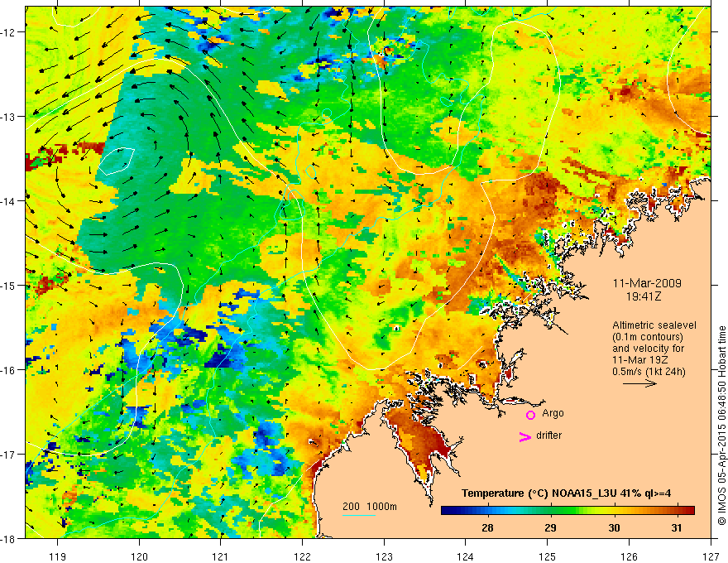The width and height of the screenshot is (728, 563).
Task: Click the 119 longitude axis label
Action: coord(58,556)
